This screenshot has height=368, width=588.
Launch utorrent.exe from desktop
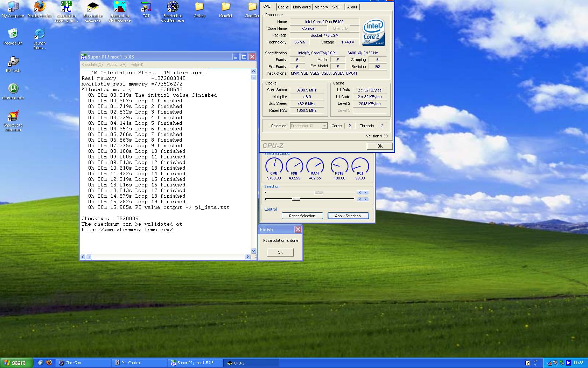pos(13,91)
